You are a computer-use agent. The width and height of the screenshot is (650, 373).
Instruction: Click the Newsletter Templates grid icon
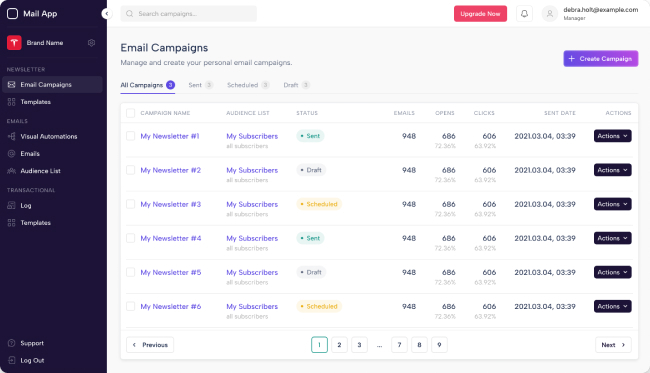12,102
